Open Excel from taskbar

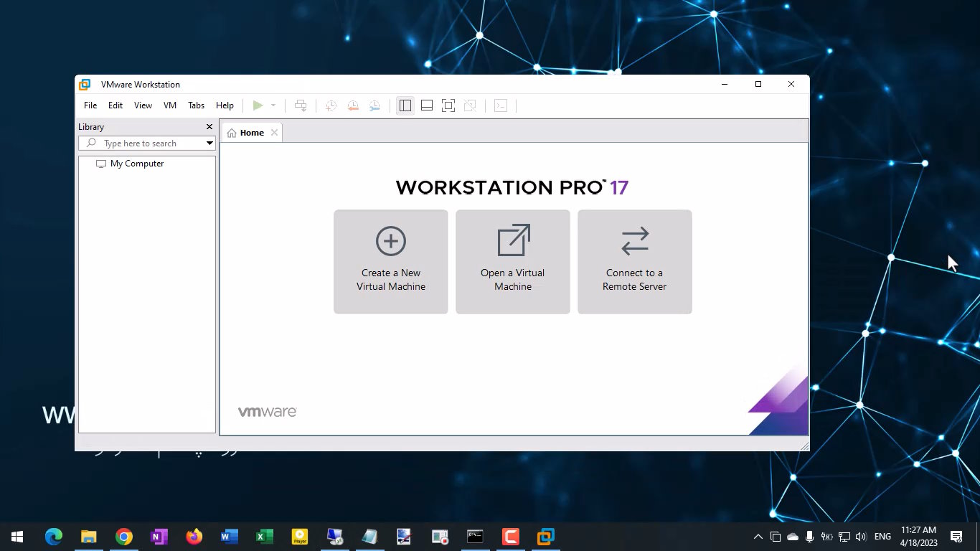click(264, 537)
